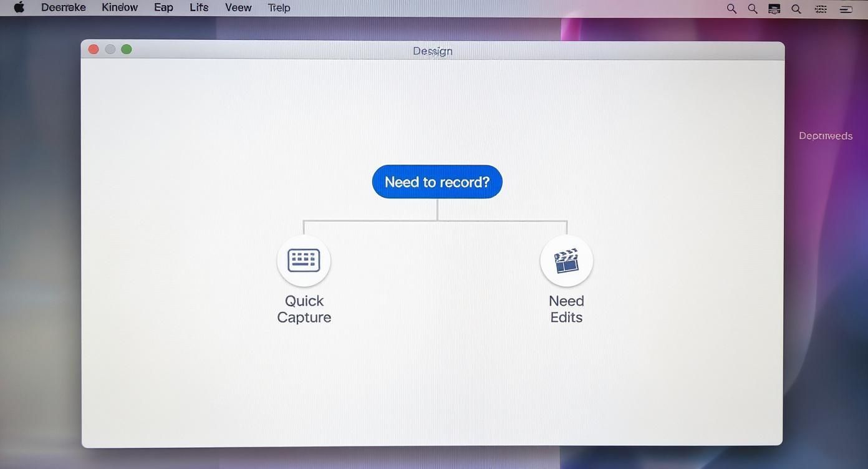This screenshot has width=868, height=469.
Task: Close the window with the red button
Action: [x=94, y=49]
